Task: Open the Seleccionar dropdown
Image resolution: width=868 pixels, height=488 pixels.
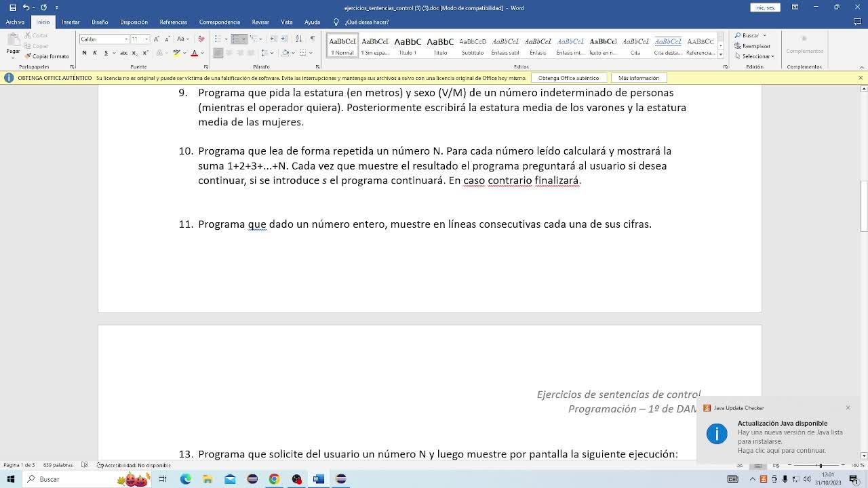Action: [x=757, y=56]
